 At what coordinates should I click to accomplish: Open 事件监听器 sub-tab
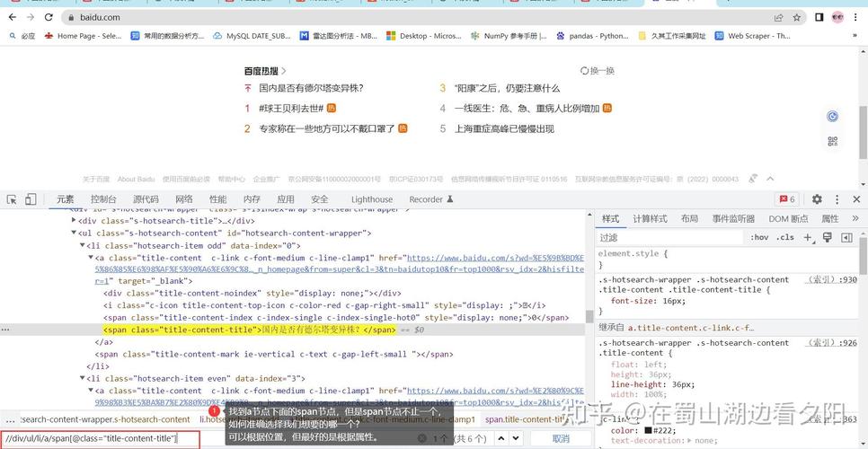(x=733, y=218)
